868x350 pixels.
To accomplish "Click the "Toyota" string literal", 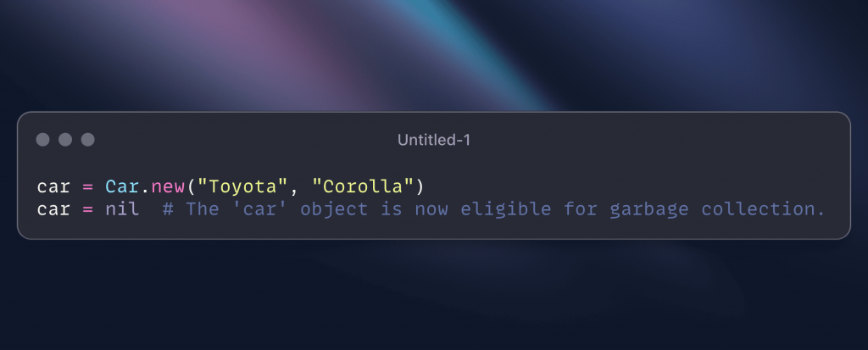I will 242,186.
